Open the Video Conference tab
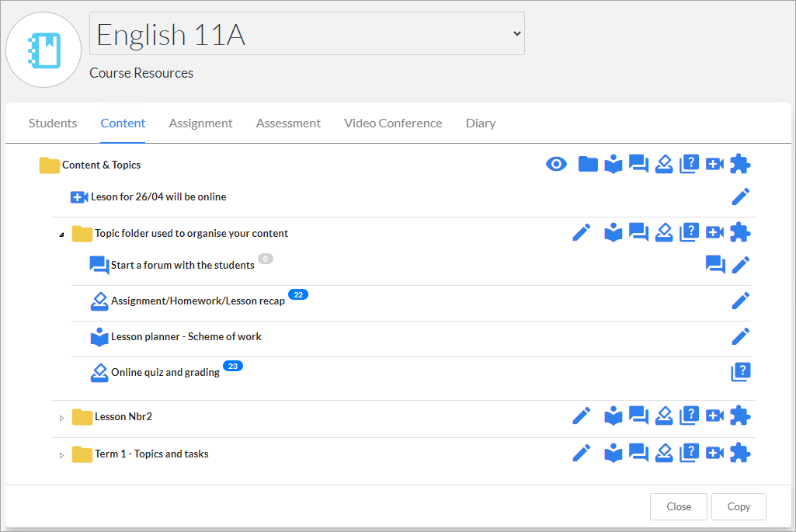 (393, 123)
